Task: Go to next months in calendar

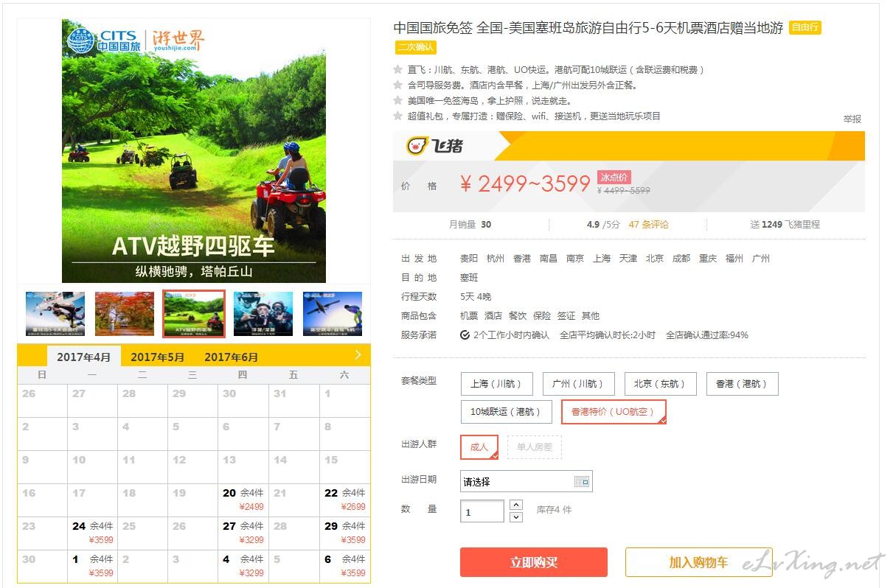Action: tap(358, 355)
